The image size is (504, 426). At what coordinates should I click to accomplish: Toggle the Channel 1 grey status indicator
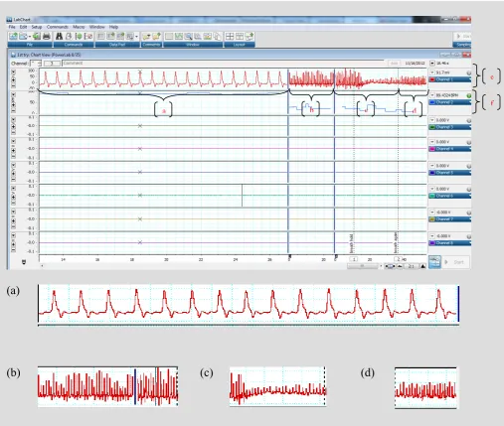point(469,72)
